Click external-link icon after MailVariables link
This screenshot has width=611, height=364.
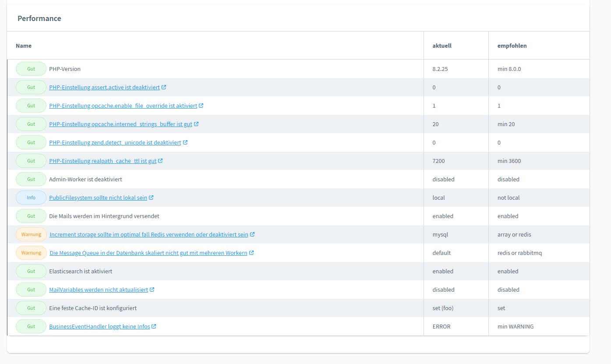click(152, 290)
